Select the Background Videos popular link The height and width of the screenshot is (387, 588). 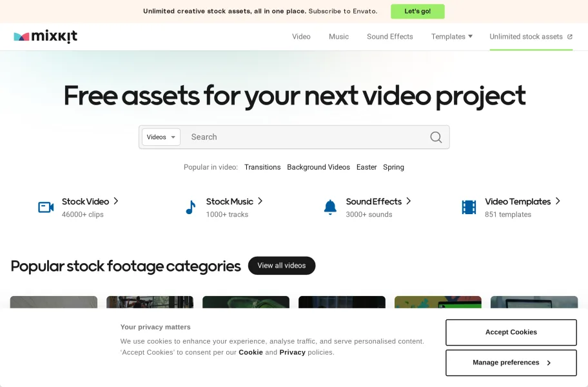pyautogui.click(x=318, y=167)
